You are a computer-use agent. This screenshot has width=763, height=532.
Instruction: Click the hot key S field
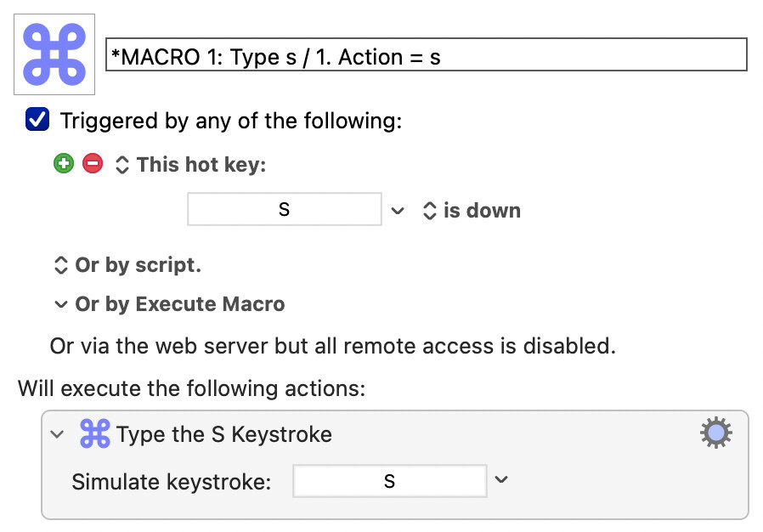[284, 209]
